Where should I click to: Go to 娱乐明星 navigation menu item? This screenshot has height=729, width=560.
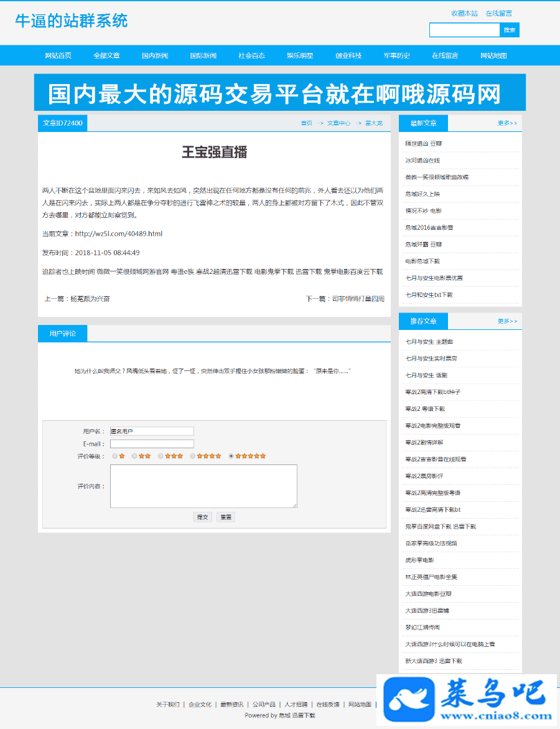click(300, 55)
